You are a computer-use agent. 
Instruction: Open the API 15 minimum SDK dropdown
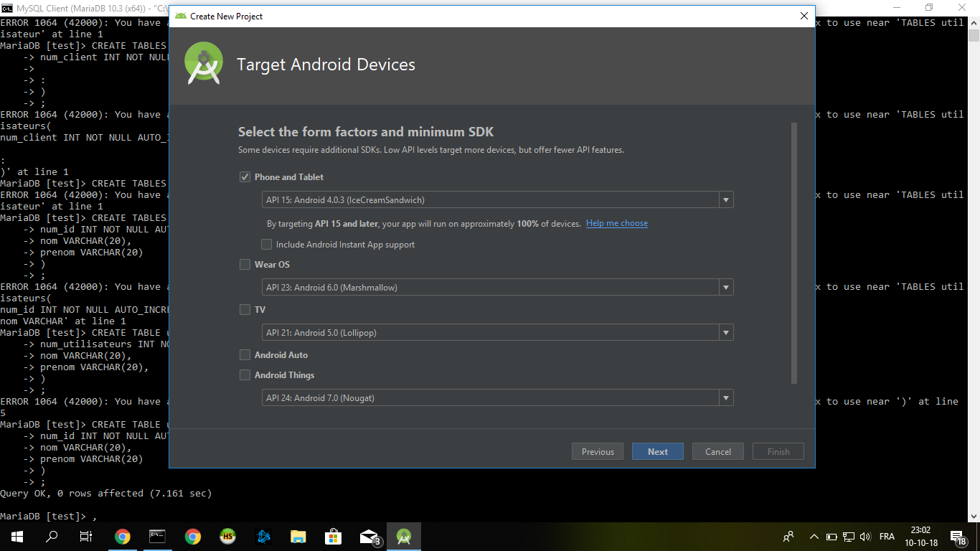pyautogui.click(x=497, y=200)
